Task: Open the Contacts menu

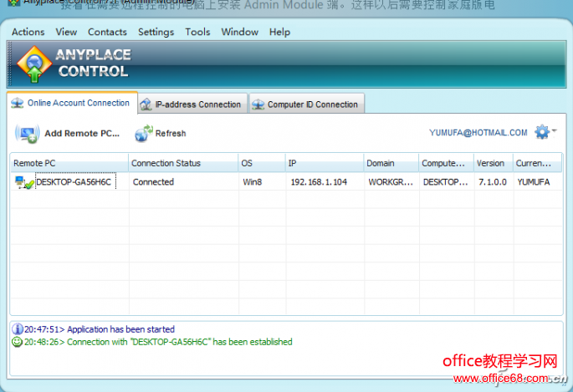Action: [x=107, y=32]
